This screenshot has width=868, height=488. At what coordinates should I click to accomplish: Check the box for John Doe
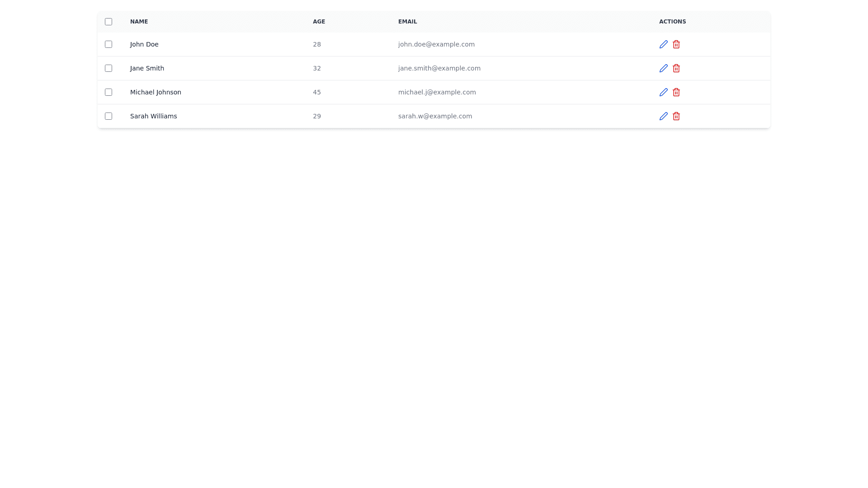pyautogui.click(x=108, y=44)
